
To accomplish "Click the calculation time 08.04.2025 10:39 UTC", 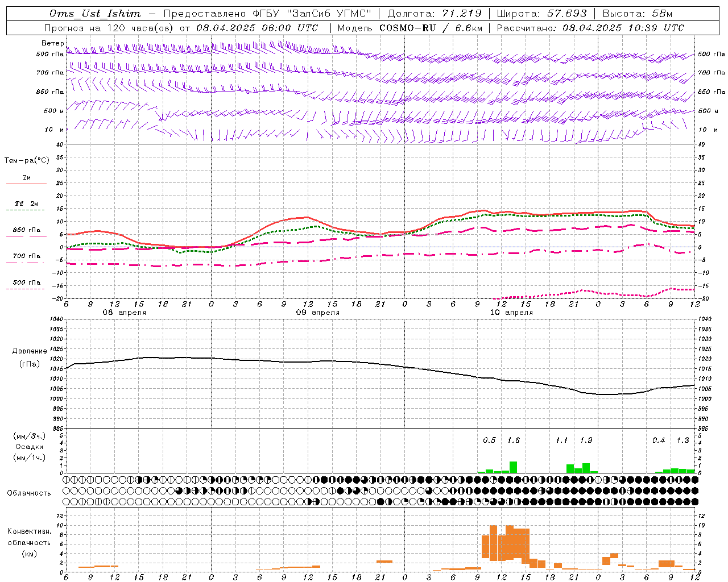I will pyautogui.click(x=623, y=28).
